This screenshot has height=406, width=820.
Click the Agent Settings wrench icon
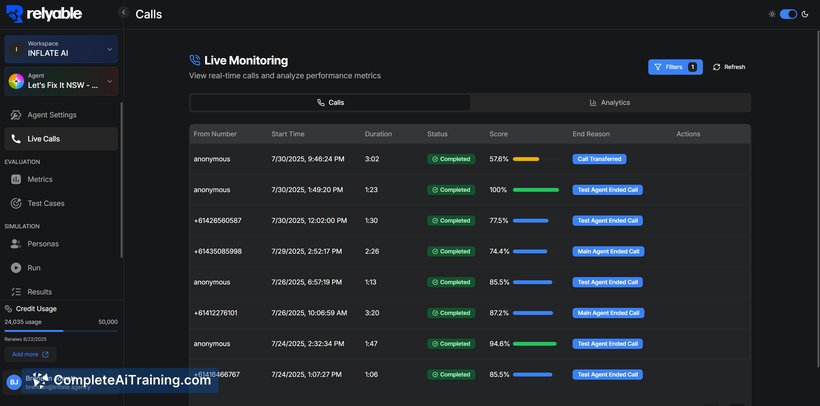pos(16,115)
